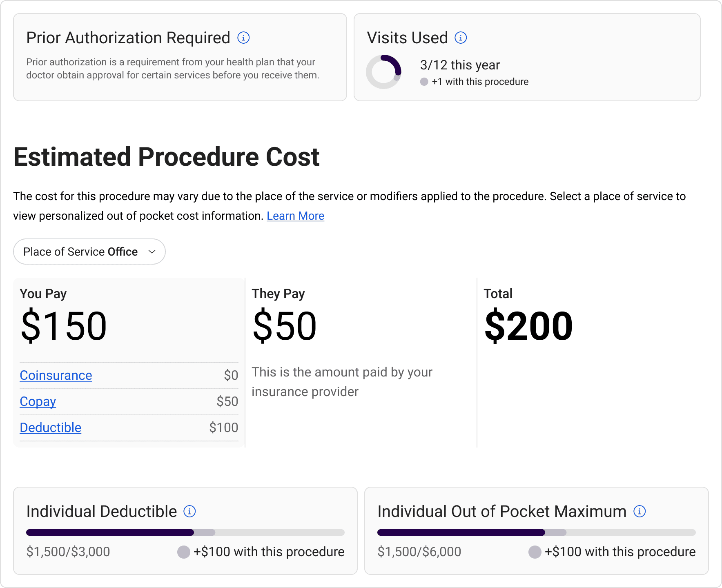The width and height of the screenshot is (722, 588).
Task: Open the Deductible link under You Pay
Action: tap(51, 428)
